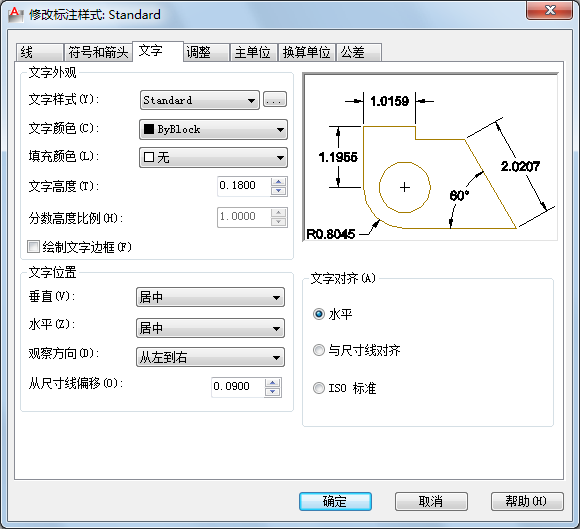This screenshot has width=580, height=529.
Task: Click the AutoCAD logo icon in title bar
Action: coord(15,15)
